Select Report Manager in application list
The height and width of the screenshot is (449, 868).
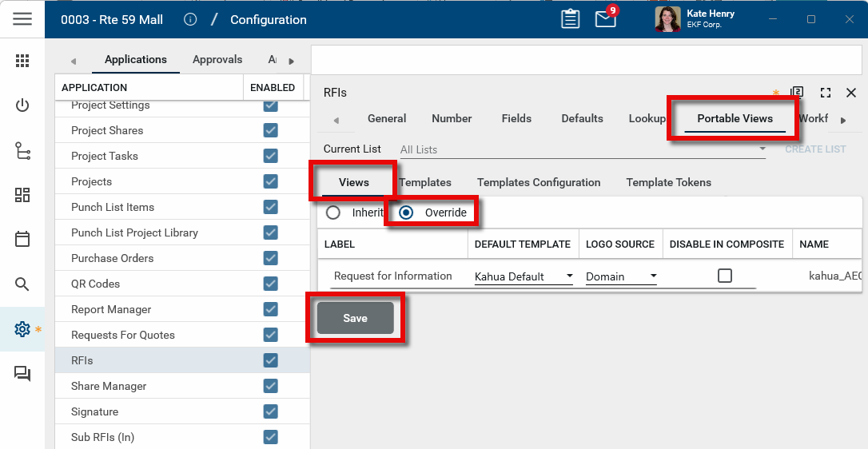point(111,309)
